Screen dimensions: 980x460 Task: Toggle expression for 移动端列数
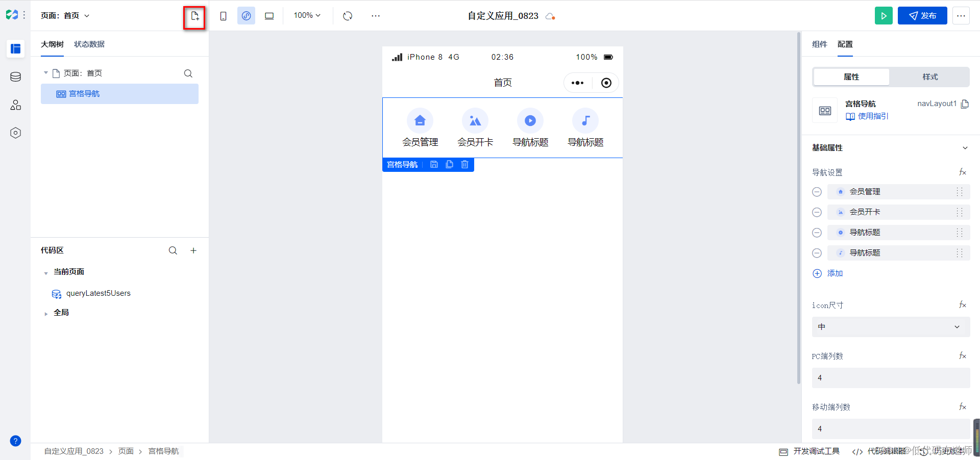(x=963, y=407)
